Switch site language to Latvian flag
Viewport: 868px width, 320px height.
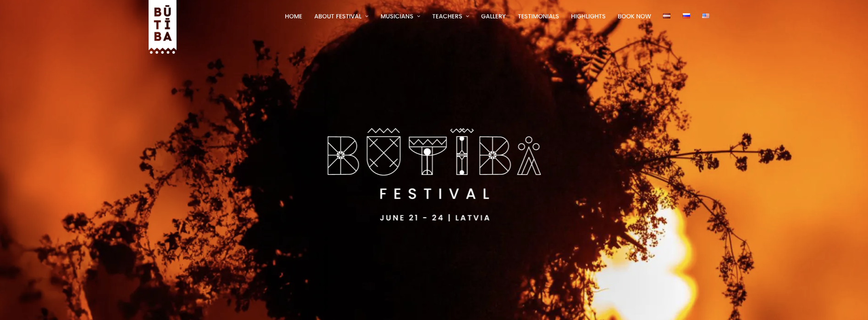click(x=667, y=16)
